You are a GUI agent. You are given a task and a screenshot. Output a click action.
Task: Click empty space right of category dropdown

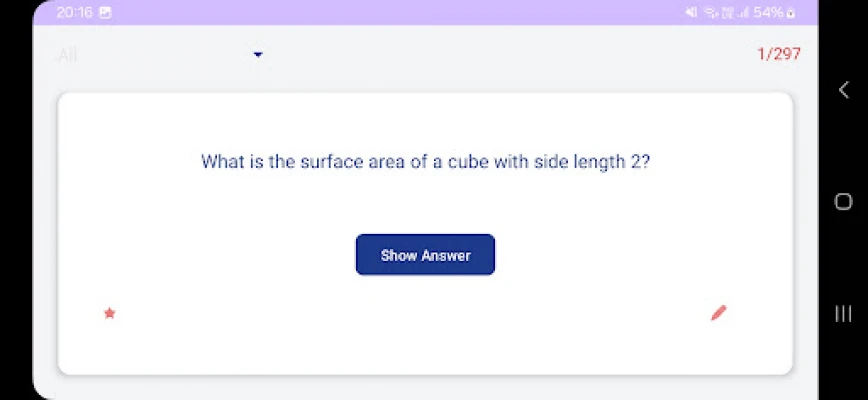498,55
